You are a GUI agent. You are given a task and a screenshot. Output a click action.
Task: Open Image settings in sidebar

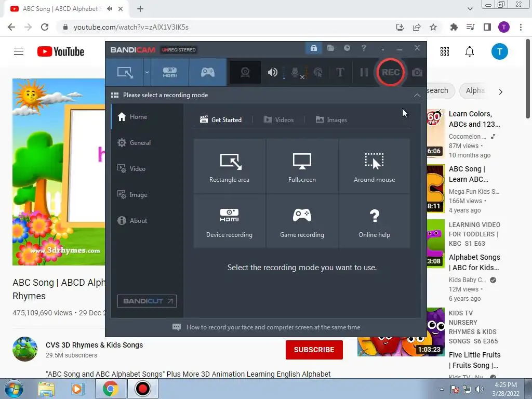coord(147,195)
